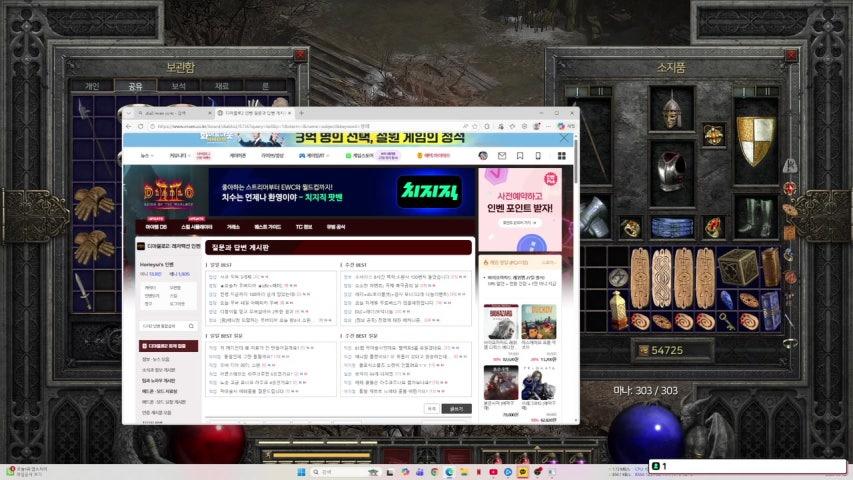Image resolution: width=853 pixels, height=480 pixels.
Task: Click the profile avatar icon in Inven header
Action: click(484, 156)
